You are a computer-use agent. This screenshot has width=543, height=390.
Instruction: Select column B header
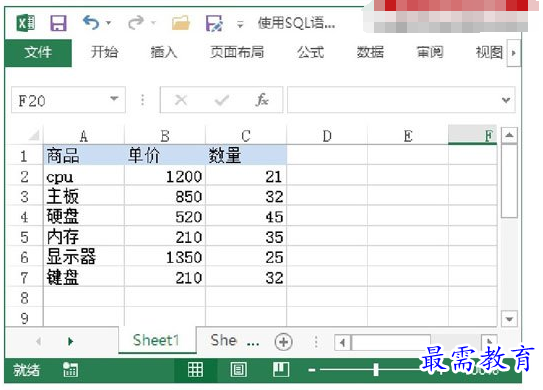[165, 136]
